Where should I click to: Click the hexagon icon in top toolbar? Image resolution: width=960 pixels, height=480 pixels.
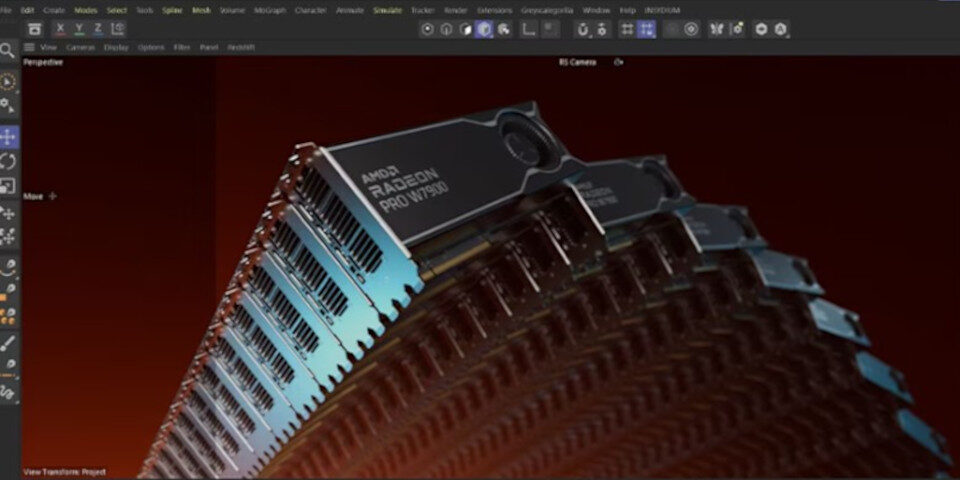[x=761, y=29]
